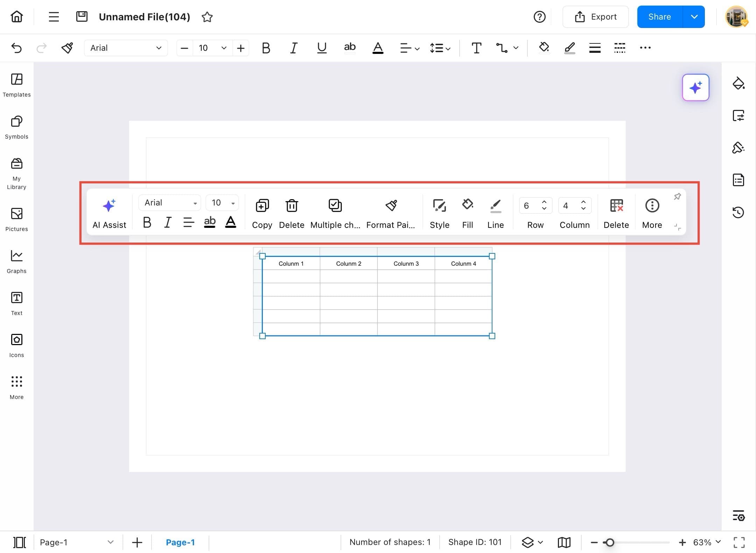Open version History in the right sidebar
The image size is (756, 553).
click(x=738, y=212)
